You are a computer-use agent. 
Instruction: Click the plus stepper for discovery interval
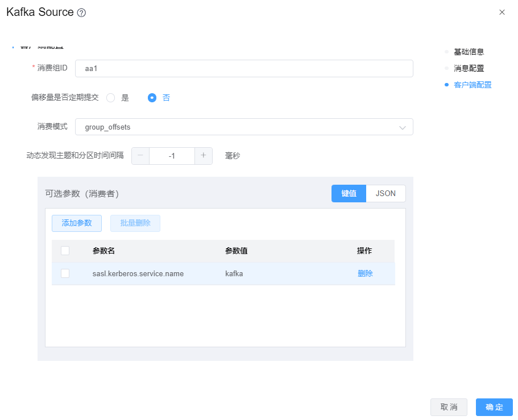point(203,156)
